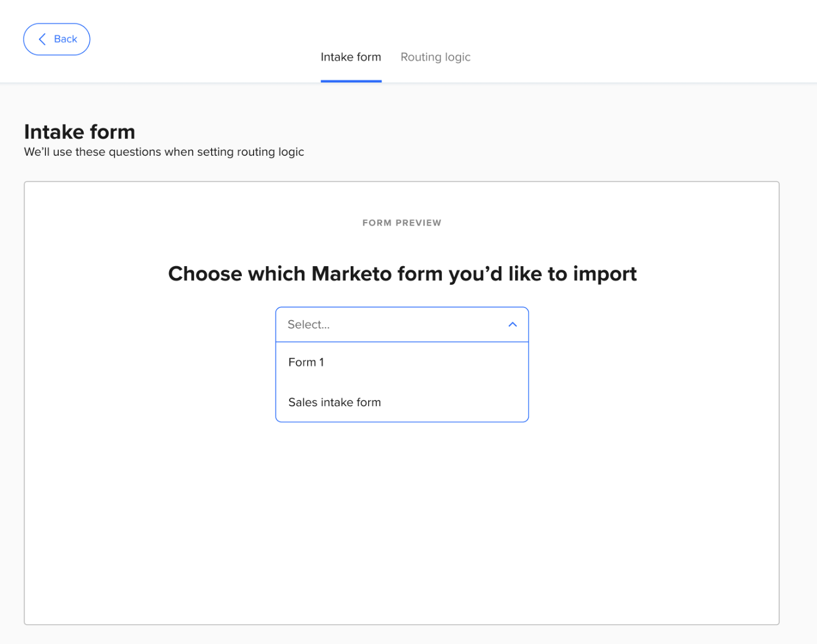
Task: Collapse the dropdown using the up chevron
Action: [x=512, y=324]
